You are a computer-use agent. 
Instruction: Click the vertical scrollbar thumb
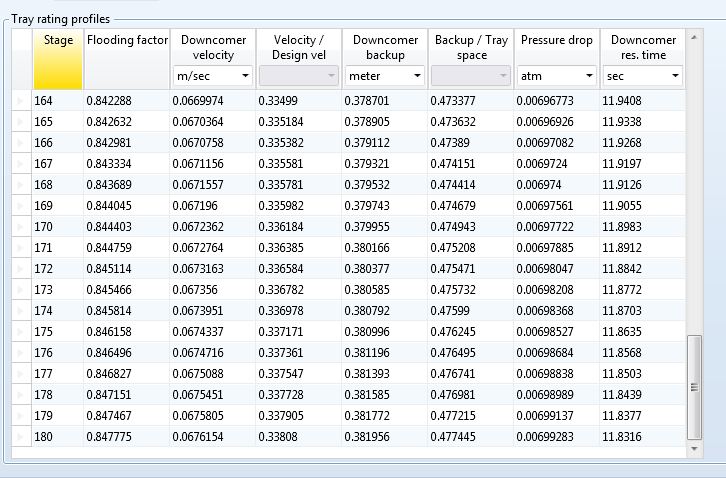pos(694,387)
